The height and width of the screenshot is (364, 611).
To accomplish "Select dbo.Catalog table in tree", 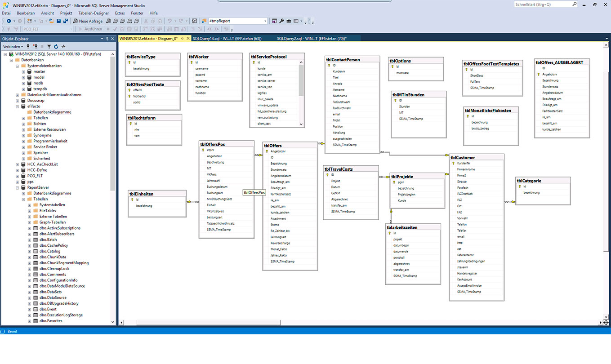I will [49, 251].
